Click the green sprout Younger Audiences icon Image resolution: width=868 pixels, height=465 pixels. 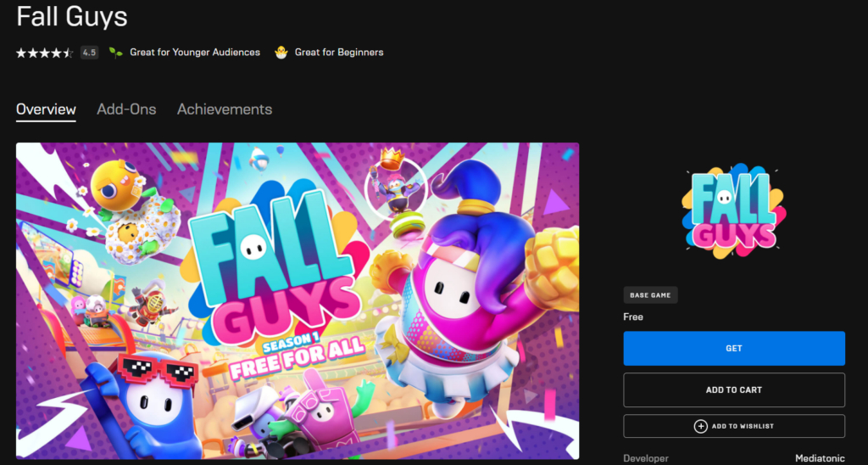point(115,53)
